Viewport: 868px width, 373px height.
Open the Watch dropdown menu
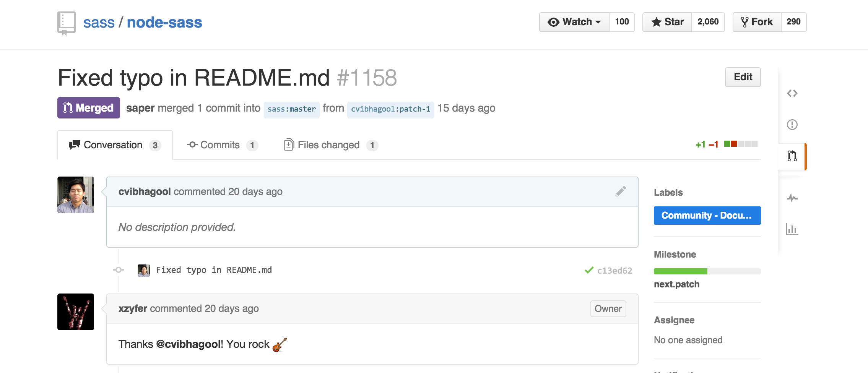tap(574, 22)
